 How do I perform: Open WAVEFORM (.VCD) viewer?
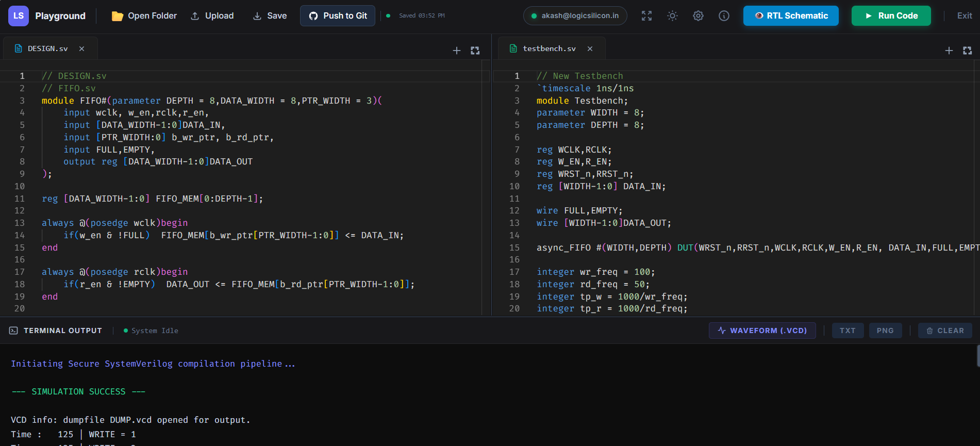pyautogui.click(x=762, y=331)
